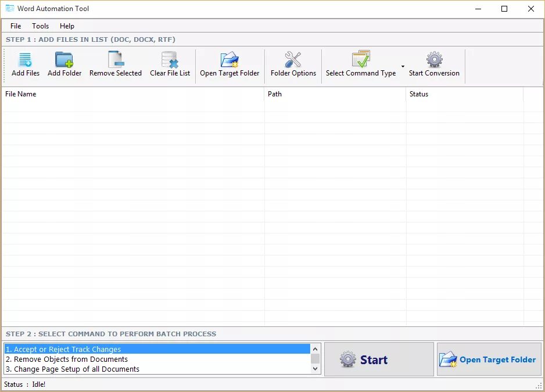This screenshot has height=392, width=545.
Task: Select Accept or Reject Track Changes command
Action: pos(157,349)
